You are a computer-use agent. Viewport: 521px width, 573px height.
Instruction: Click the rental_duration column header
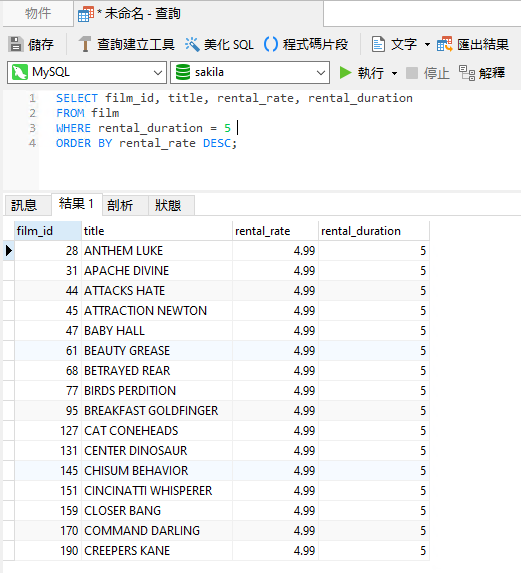[x=374, y=231]
